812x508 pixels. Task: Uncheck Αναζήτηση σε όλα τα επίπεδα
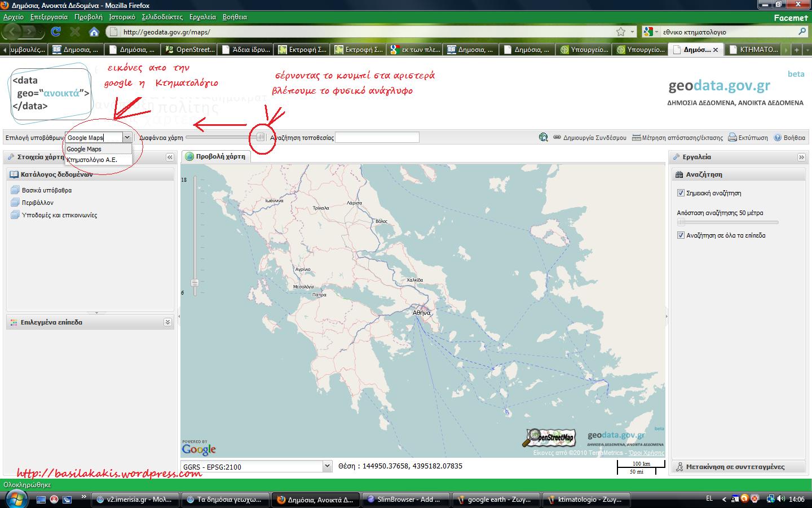[x=681, y=235]
